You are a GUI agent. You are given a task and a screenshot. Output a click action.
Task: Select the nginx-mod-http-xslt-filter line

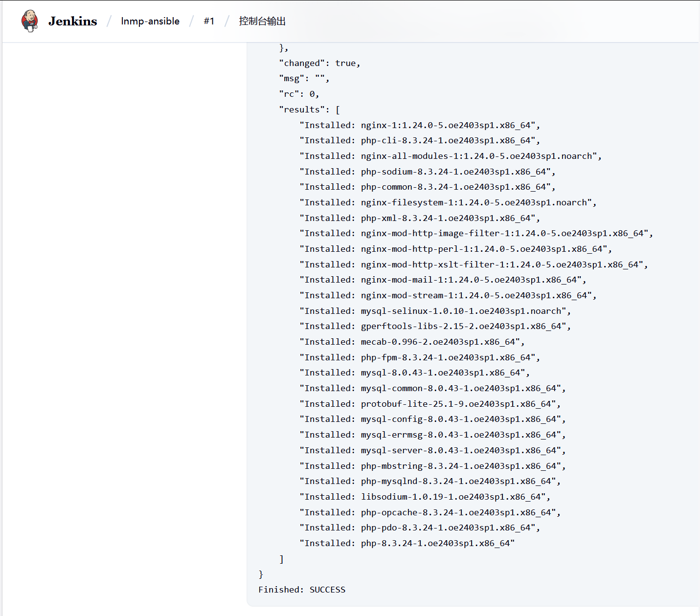[474, 264]
